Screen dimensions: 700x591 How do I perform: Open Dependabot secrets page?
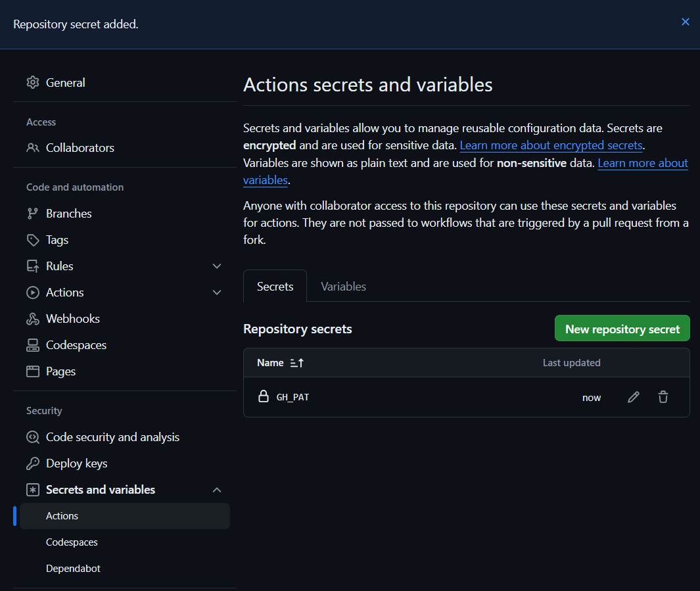click(73, 569)
